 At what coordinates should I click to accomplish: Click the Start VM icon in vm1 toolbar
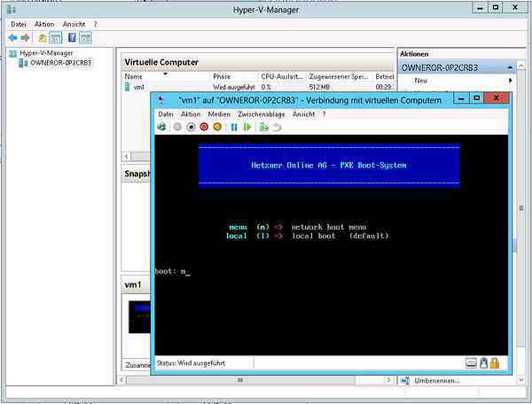coord(177,127)
